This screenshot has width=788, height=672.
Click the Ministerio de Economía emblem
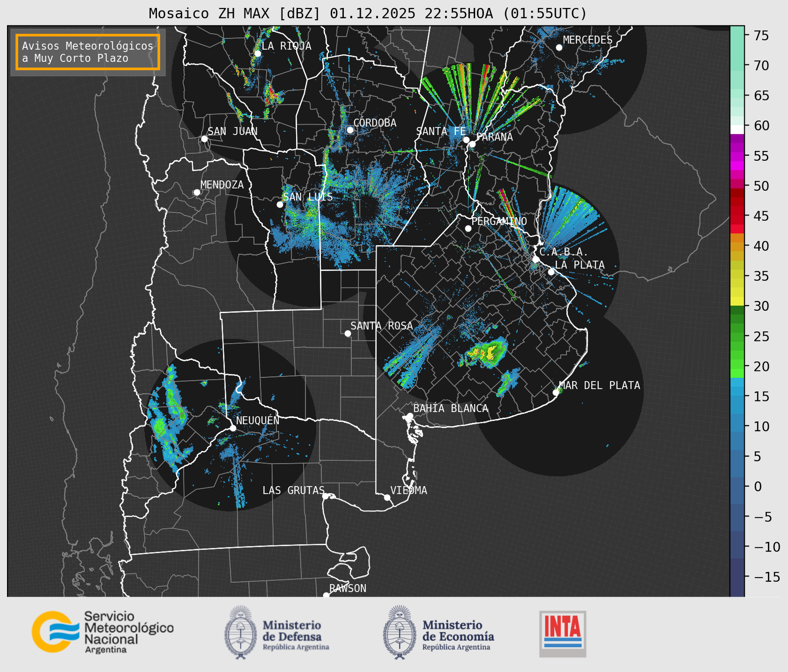pyautogui.click(x=400, y=632)
